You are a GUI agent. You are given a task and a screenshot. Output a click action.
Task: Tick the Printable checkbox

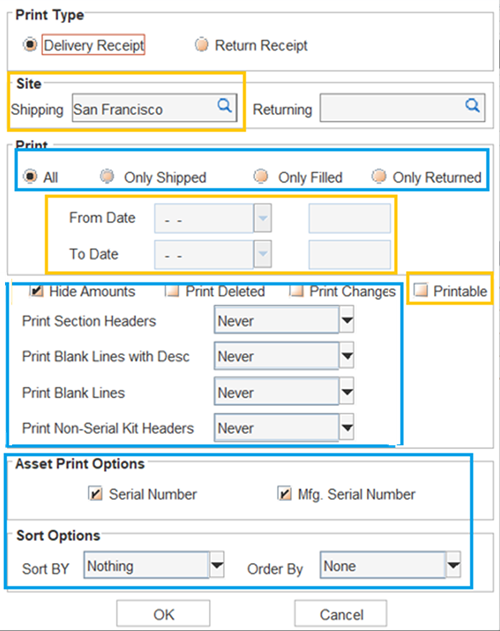421,290
